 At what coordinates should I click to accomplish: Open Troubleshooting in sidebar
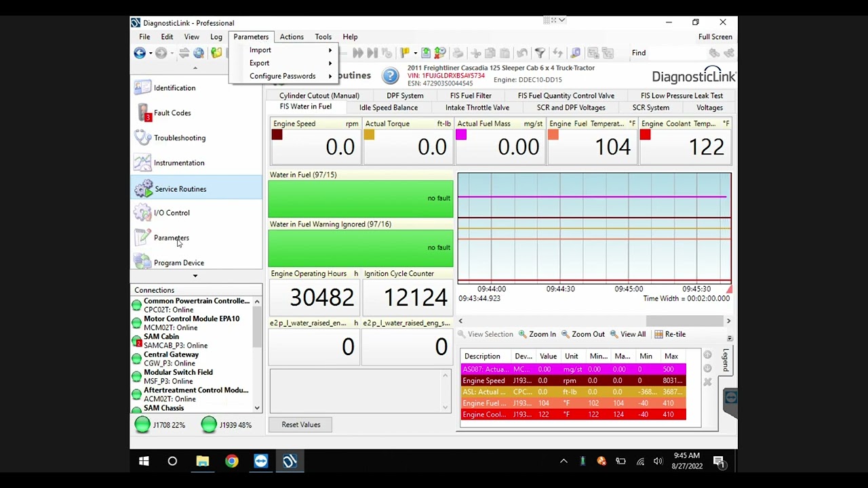click(x=180, y=138)
